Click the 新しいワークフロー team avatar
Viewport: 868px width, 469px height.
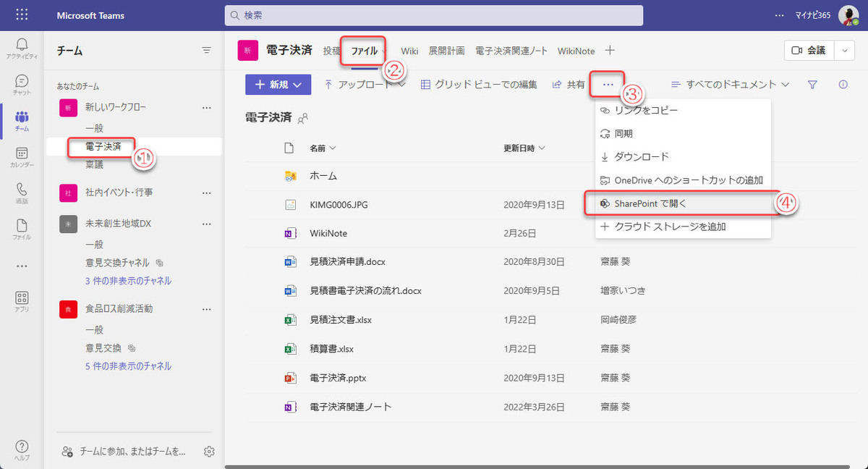pos(68,108)
